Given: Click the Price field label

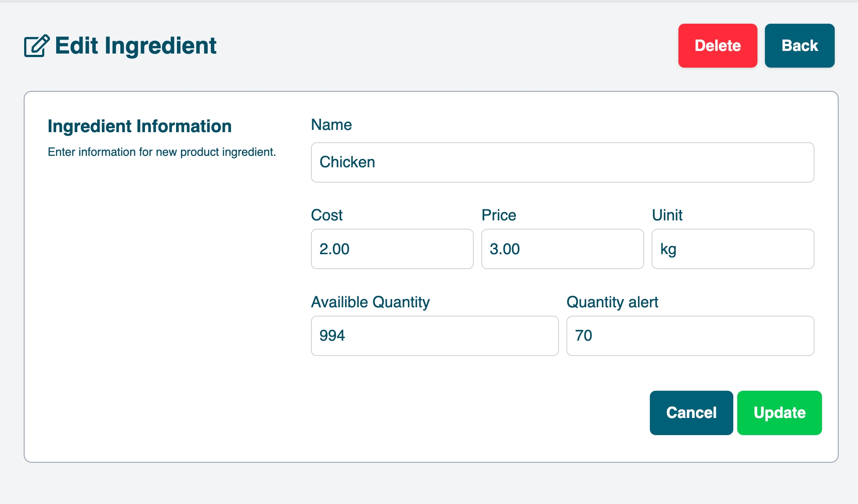Looking at the screenshot, I should coord(498,215).
